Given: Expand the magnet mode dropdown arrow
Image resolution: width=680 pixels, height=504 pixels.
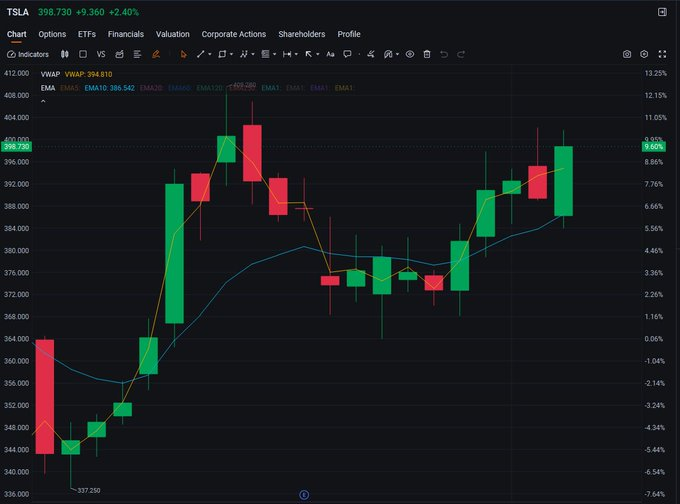Looking at the screenshot, I should 398,54.
